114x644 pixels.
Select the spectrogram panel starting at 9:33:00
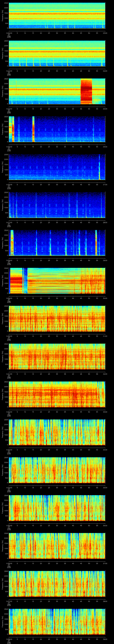pos(57,432)
